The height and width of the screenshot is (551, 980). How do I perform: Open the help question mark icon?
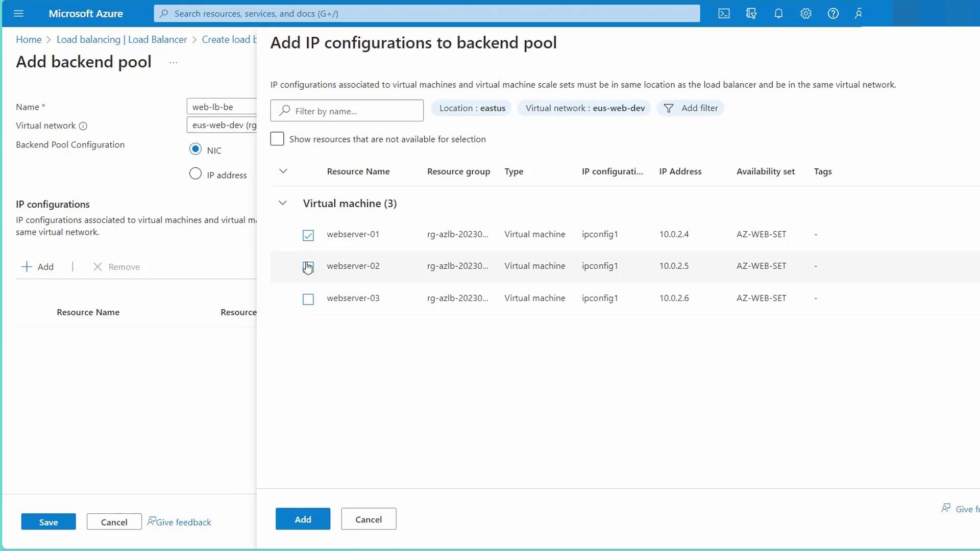pos(833,14)
